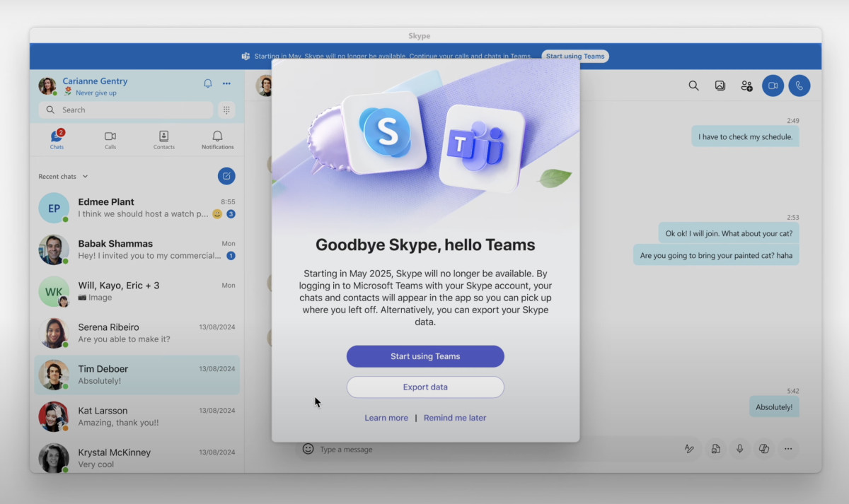Open the Learn more link
The height and width of the screenshot is (504, 849).
pos(386,418)
